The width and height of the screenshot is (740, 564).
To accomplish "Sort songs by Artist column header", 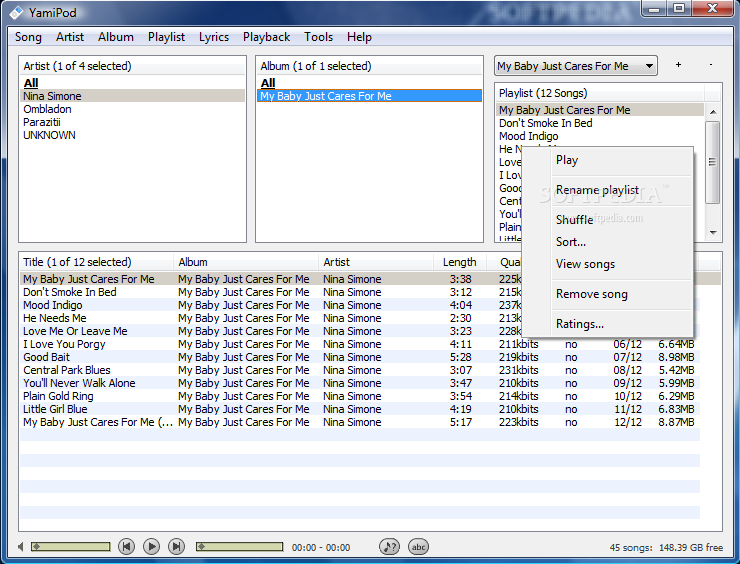I will tap(376, 262).
